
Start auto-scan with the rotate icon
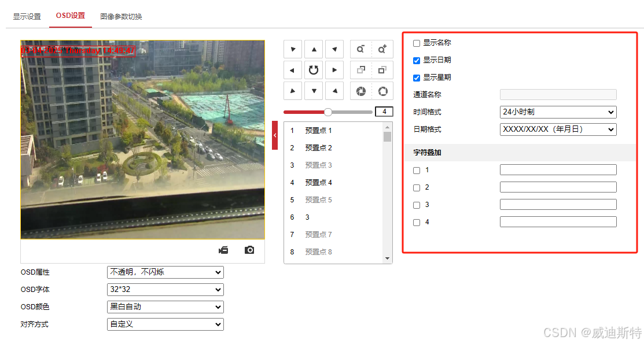pyautogui.click(x=313, y=70)
